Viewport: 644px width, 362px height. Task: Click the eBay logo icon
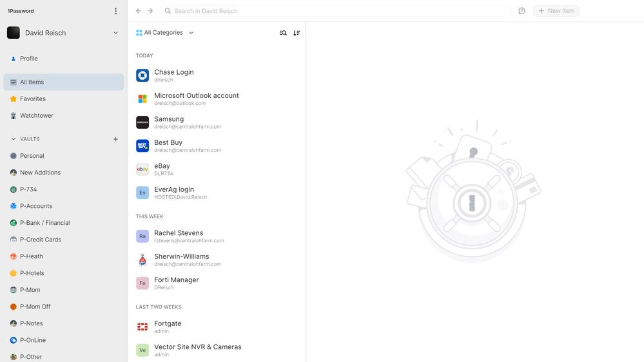click(x=142, y=169)
